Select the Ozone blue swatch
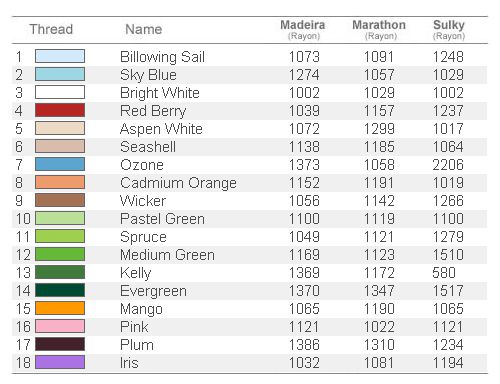The height and width of the screenshot is (384, 500). click(x=60, y=164)
